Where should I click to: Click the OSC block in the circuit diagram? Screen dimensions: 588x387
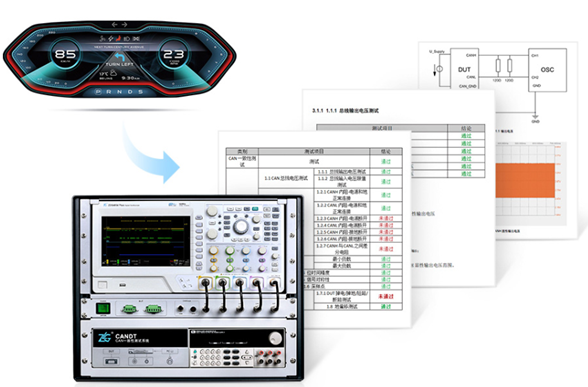(x=547, y=70)
